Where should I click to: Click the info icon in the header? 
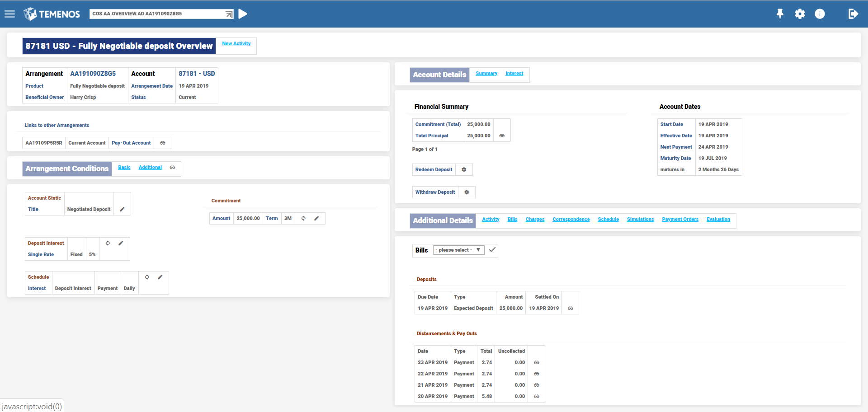tap(820, 14)
